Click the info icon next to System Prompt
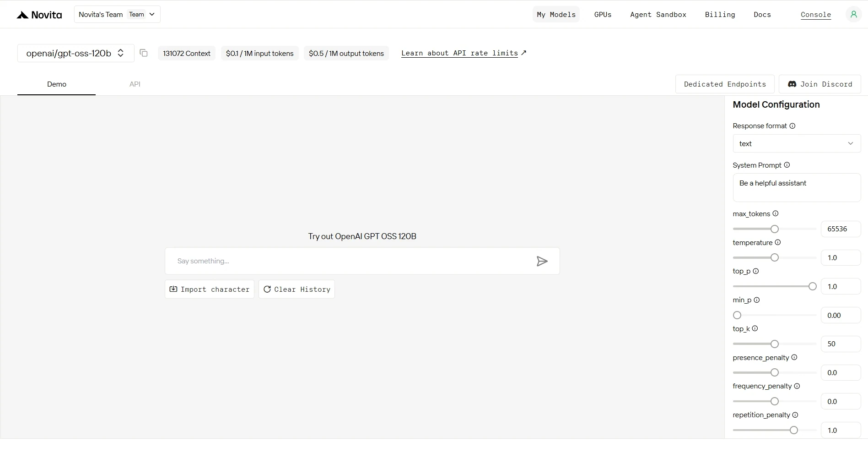 787,165
